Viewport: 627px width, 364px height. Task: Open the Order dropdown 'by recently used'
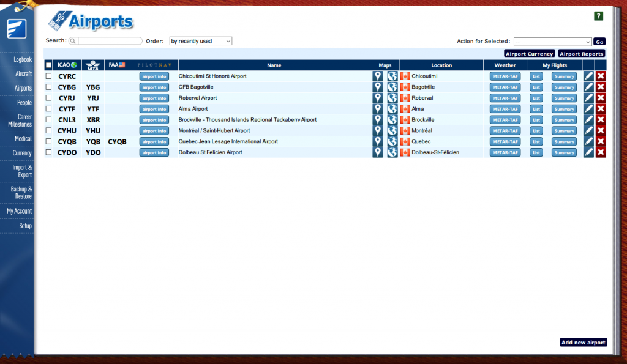coord(201,41)
